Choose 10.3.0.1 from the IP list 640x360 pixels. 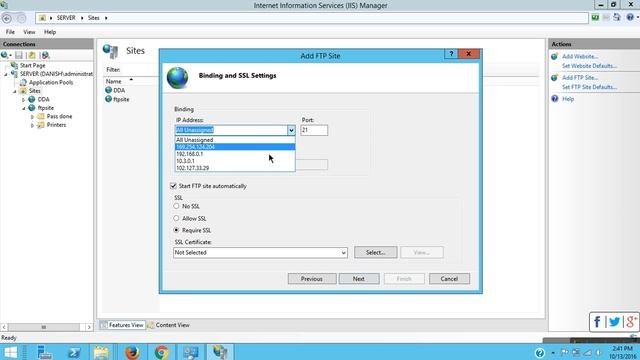235,161
